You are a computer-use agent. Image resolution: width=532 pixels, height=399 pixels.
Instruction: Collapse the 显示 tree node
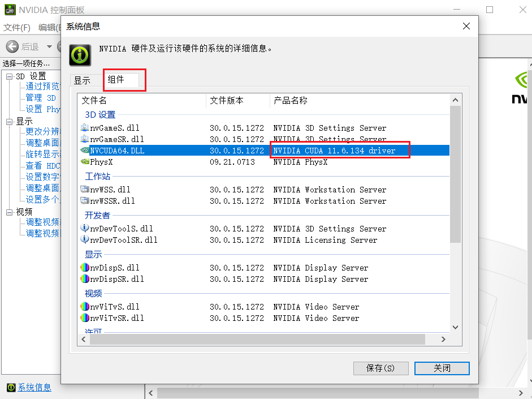tap(9, 122)
